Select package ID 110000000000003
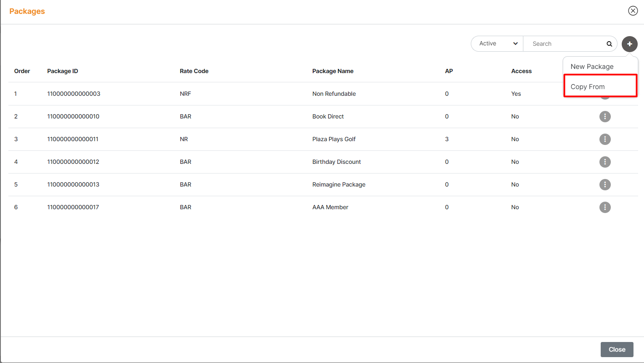The height and width of the screenshot is (363, 644). click(74, 94)
